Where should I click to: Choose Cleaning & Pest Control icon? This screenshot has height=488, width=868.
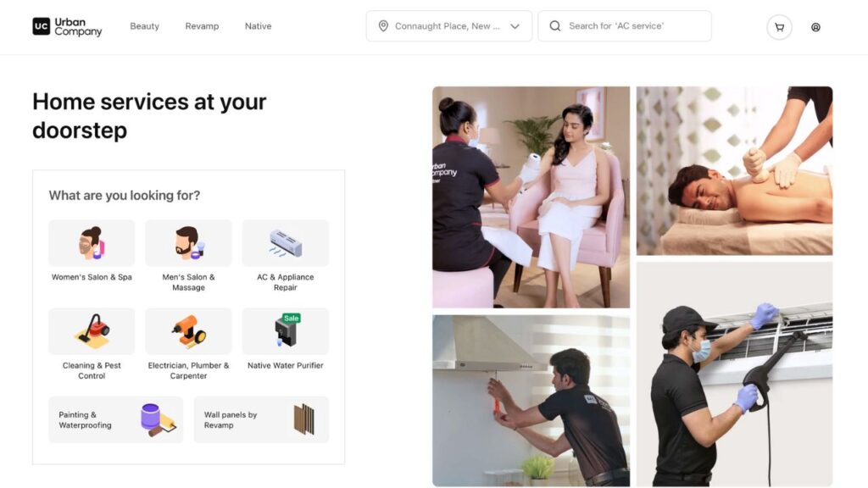coord(92,331)
